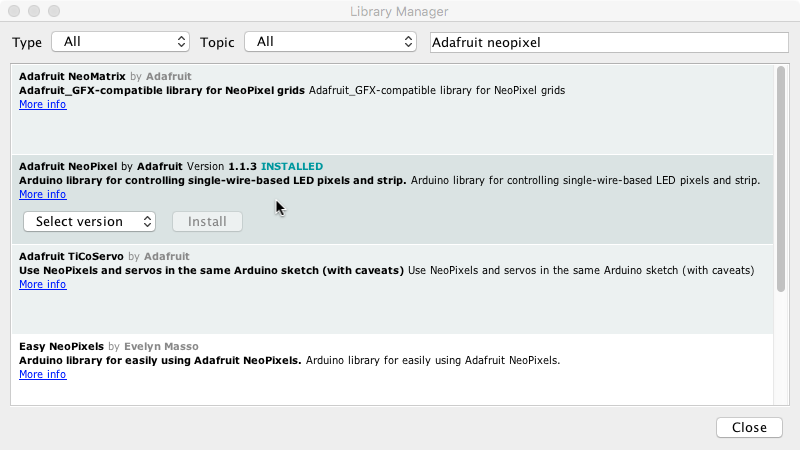This screenshot has height=450, width=800.
Task: Click the window close traffic-light button
Action: 14,11
